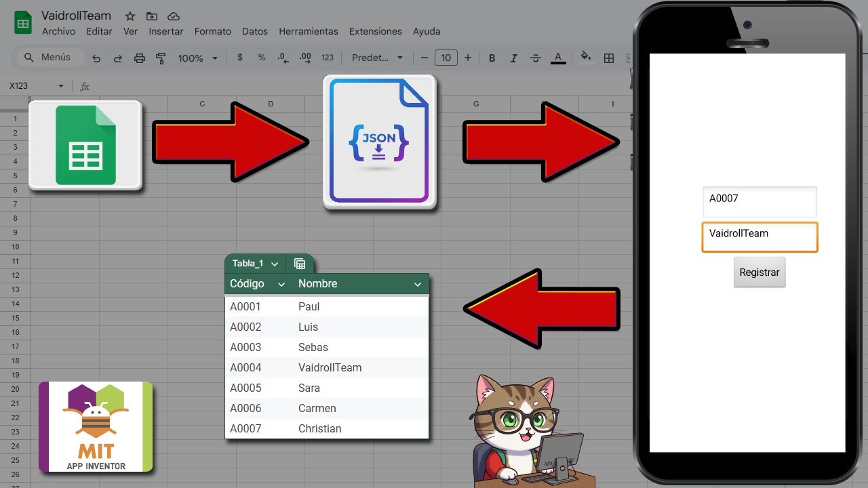
Task: Check the cloud save status icon
Action: click(x=173, y=16)
